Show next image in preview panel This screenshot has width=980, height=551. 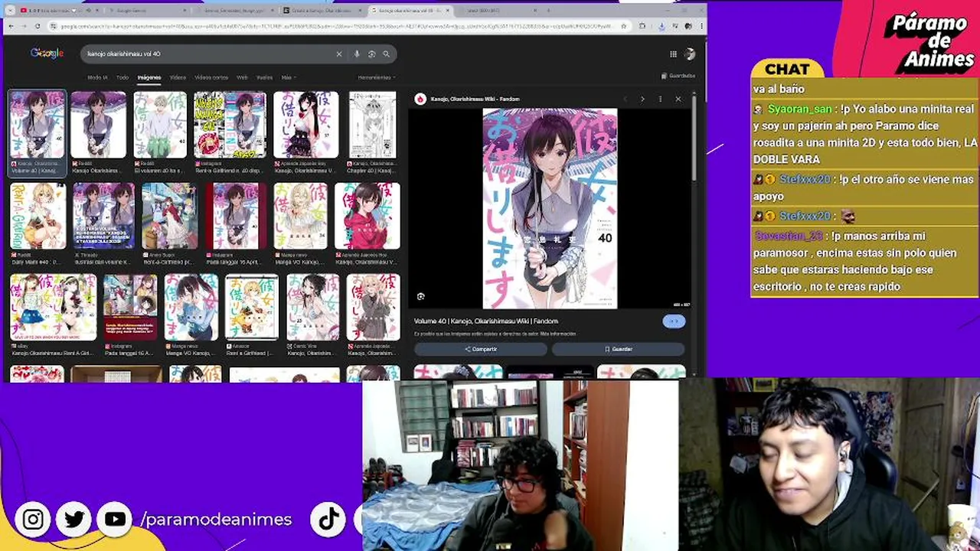[x=642, y=99]
